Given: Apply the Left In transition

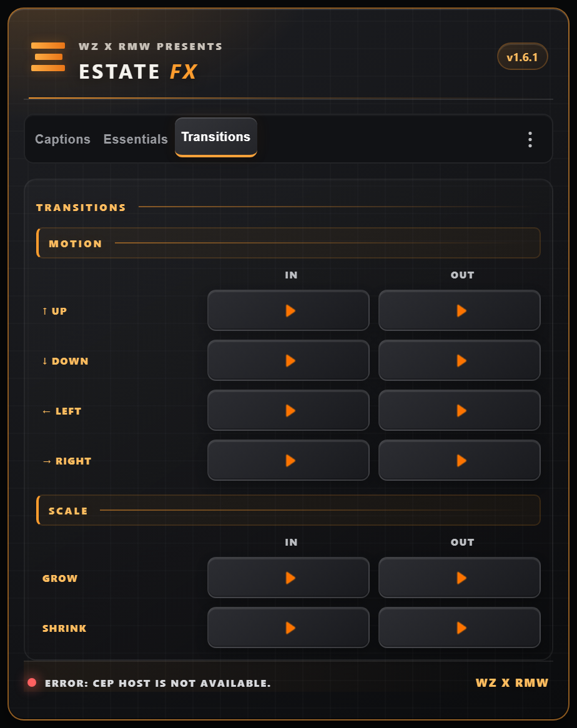Looking at the screenshot, I should pyautogui.click(x=288, y=411).
